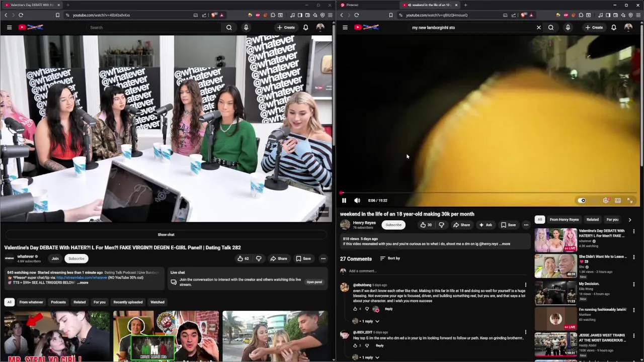644x362 pixels.
Task: Expand whatever video description ...more
Action: tap(83, 283)
